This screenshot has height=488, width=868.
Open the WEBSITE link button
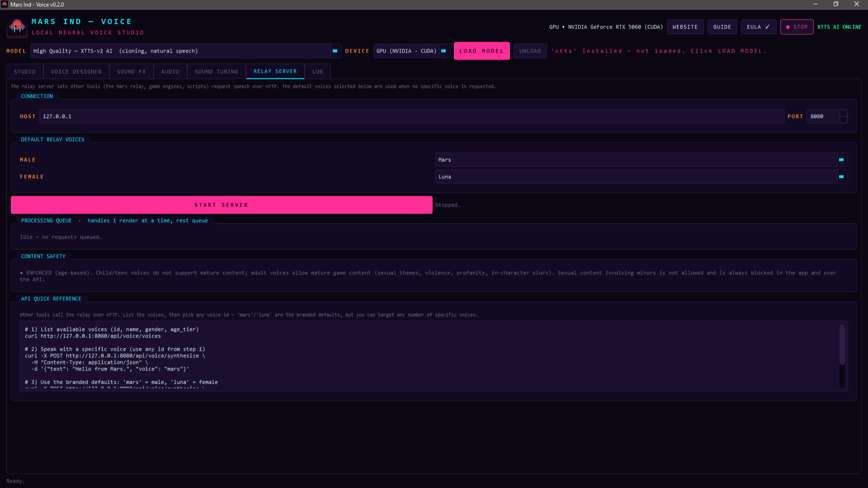pyautogui.click(x=685, y=27)
